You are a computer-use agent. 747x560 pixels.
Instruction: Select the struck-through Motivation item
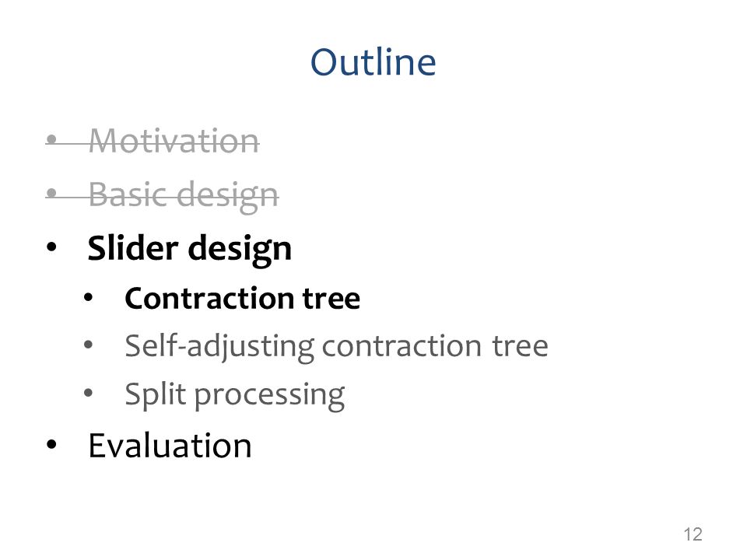coord(174,141)
